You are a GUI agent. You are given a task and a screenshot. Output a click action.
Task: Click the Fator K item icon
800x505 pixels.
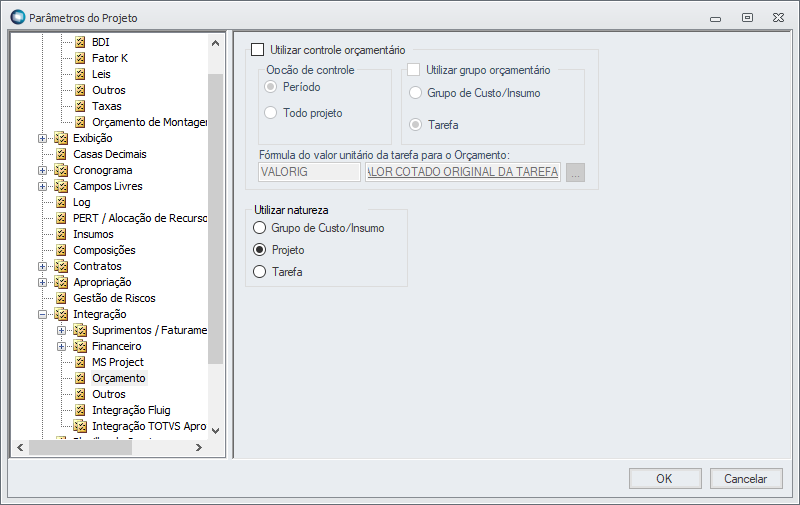[x=81, y=58]
